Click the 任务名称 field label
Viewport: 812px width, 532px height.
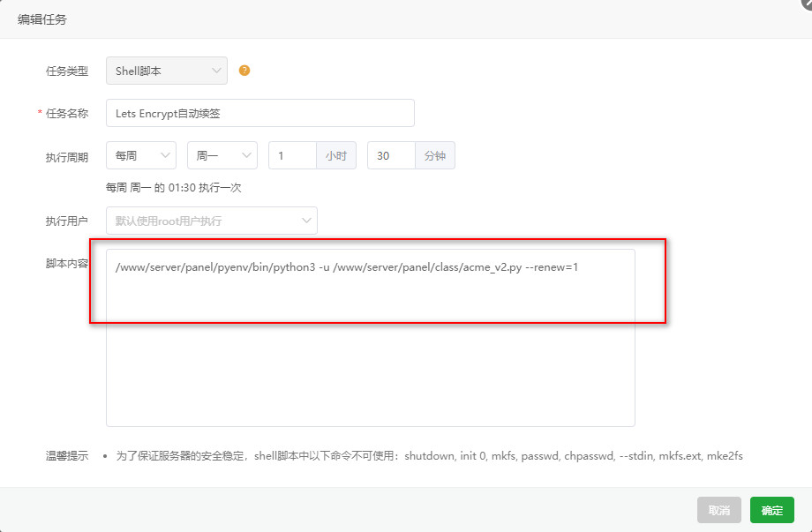(x=66, y=113)
